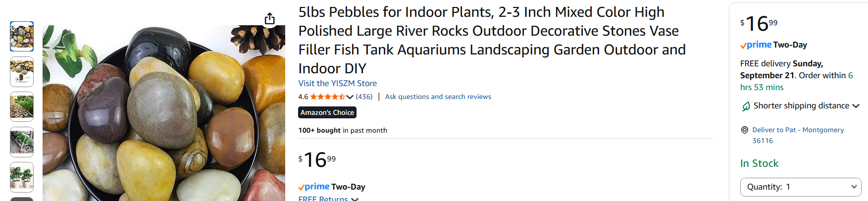The width and height of the screenshot is (868, 201).
Task: Click the Amazon's Choice badge
Action: [x=327, y=112]
